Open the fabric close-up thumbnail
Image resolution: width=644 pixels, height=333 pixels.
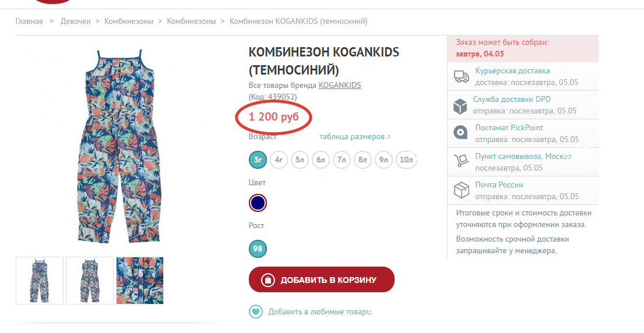coord(140,281)
